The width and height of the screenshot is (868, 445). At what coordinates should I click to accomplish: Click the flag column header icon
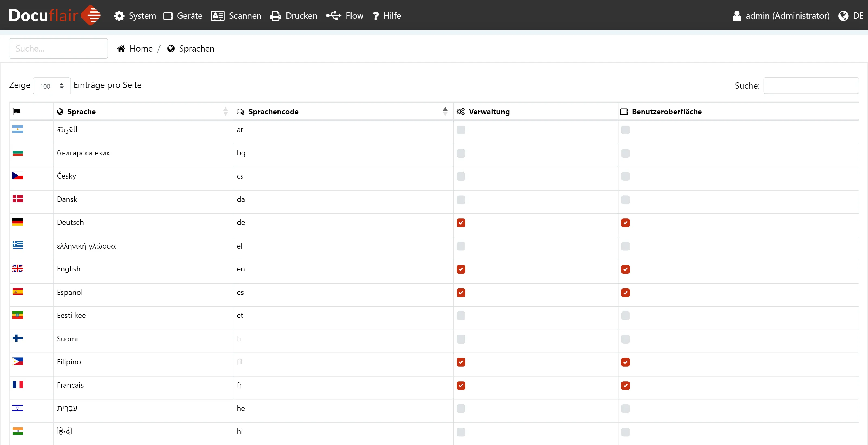tap(17, 112)
